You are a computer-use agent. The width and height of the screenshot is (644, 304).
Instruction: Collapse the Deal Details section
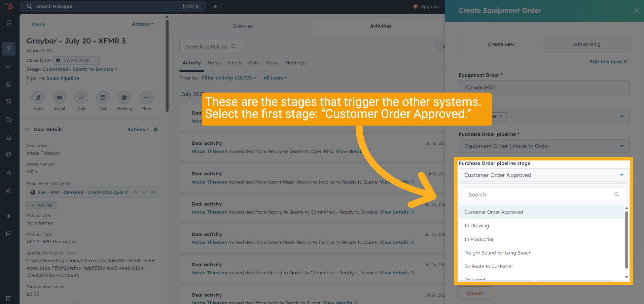(x=28, y=129)
